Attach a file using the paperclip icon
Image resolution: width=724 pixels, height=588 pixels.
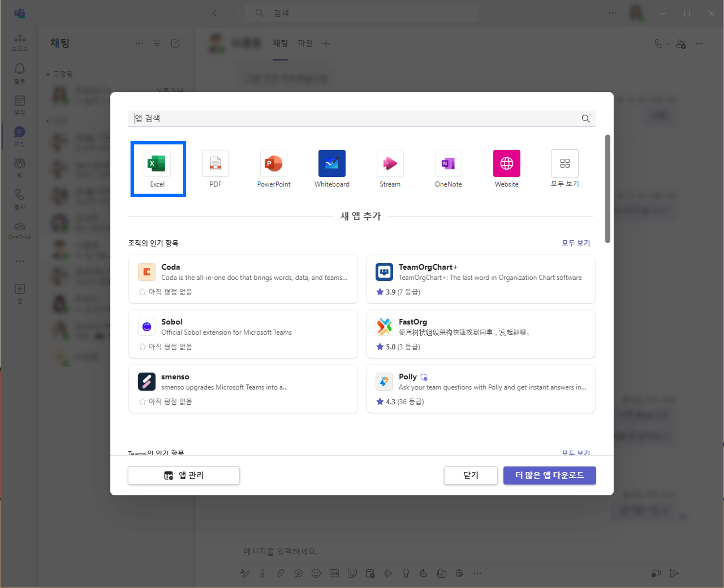point(280,573)
